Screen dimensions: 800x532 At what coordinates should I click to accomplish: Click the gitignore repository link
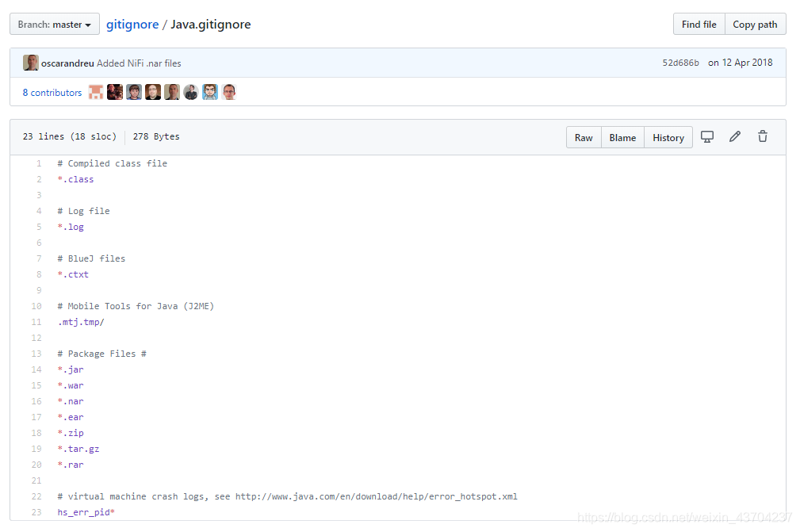pos(132,25)
